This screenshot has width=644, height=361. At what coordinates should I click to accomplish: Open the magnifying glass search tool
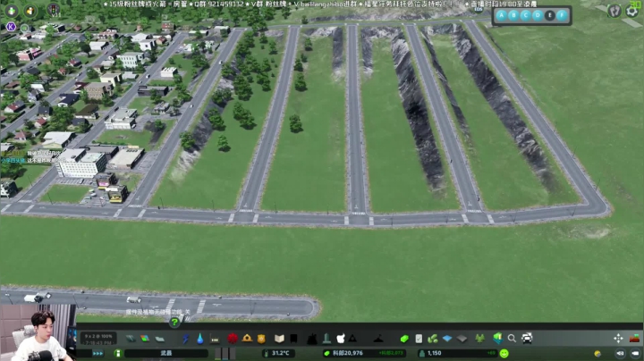coord(512,339)
